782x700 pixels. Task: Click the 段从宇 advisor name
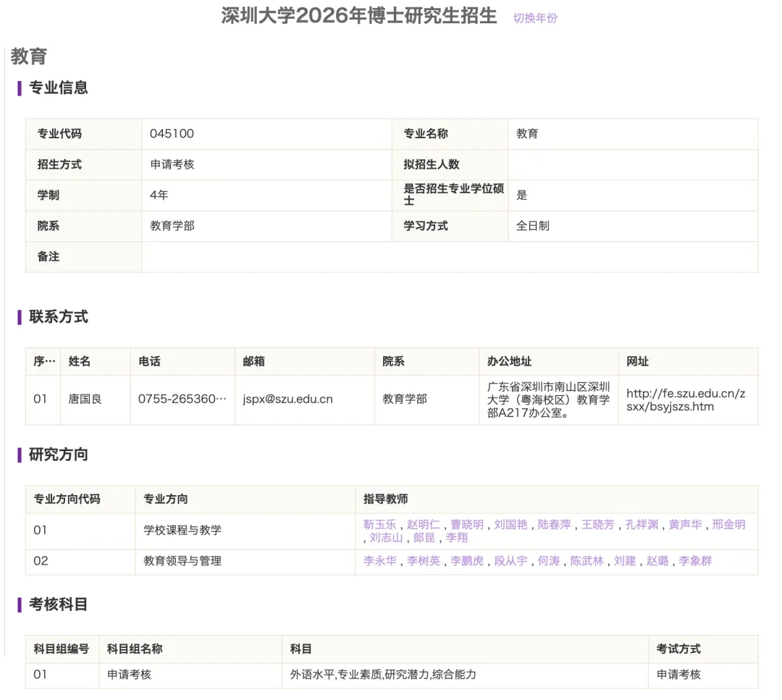point(510,561)
